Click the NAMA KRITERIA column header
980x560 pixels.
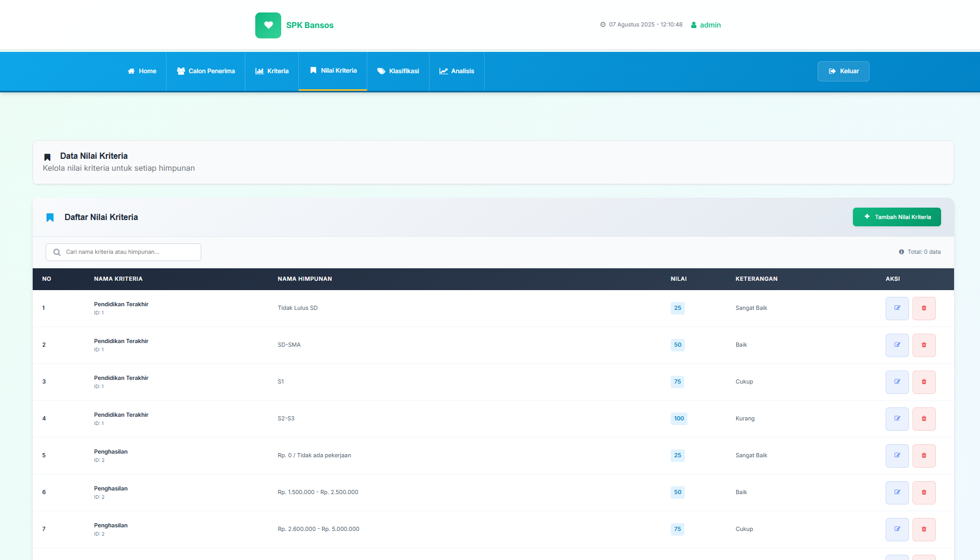tap(118, 279)
